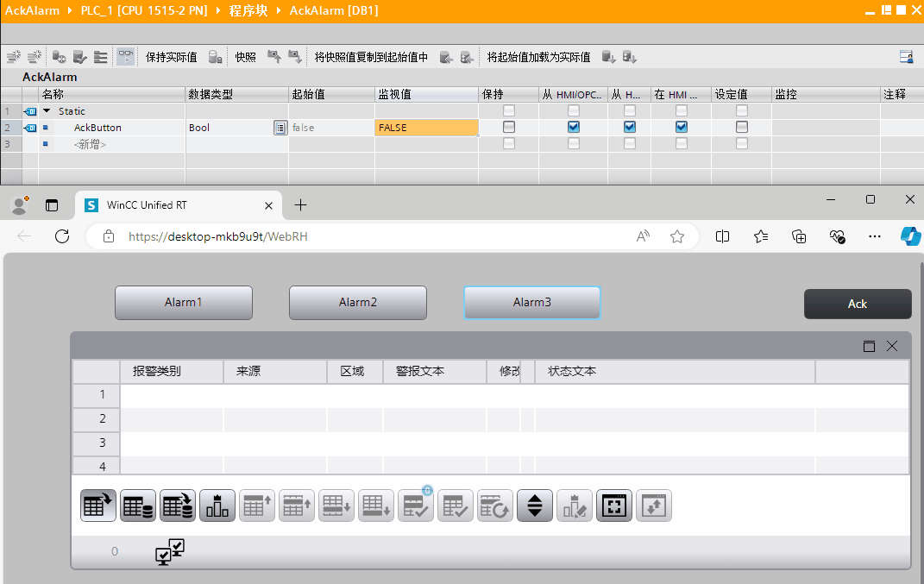The height and width of the screenshot is (584, 924).
Task: Click the single acknowledgment icon with badge
Action: pos(416,506)
